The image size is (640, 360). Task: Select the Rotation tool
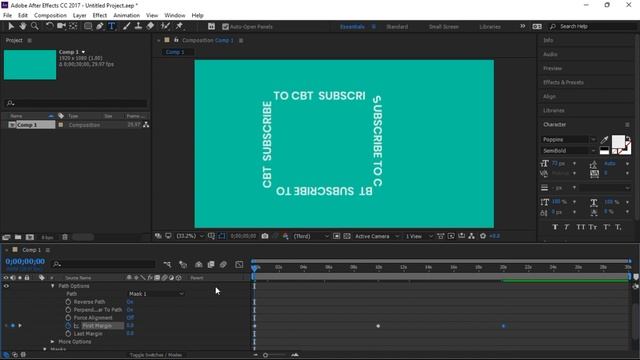[x=49, y=26]
